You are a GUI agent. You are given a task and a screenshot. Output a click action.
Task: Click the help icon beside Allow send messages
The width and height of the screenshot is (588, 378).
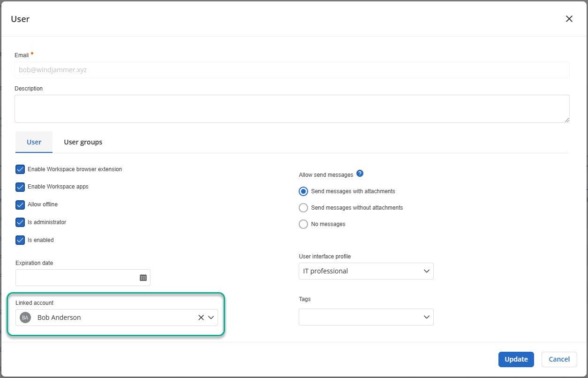(x=360, y=174)
